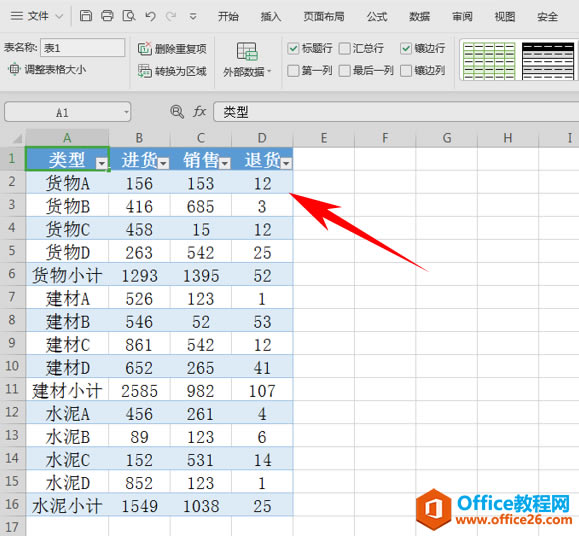This screenshot has width=579, height=537.
Task: Open the 页面布局 tab
Action: coord(324,17)
